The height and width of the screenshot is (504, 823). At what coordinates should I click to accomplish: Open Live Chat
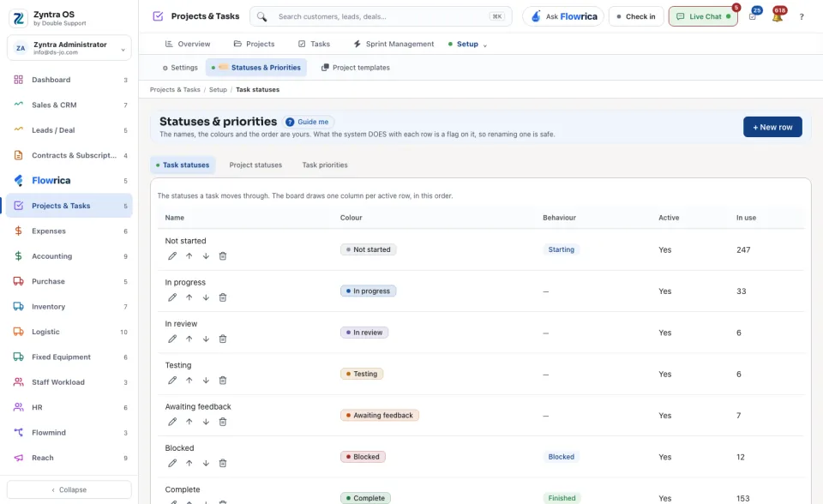pyautogui.click(x=703, y=16)
